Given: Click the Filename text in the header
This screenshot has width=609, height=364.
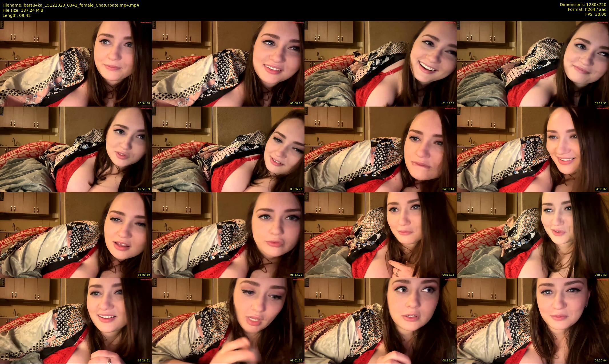Looking at the screenshot, I should (71, 5).
